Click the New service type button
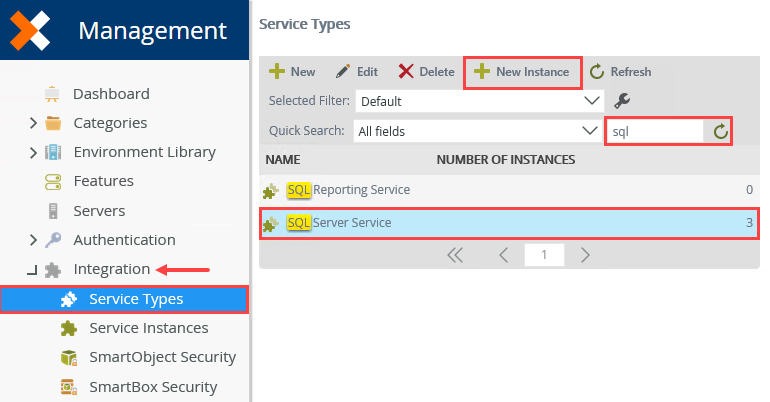The width and height of the screenshot is (770, 402). point(292,72)
